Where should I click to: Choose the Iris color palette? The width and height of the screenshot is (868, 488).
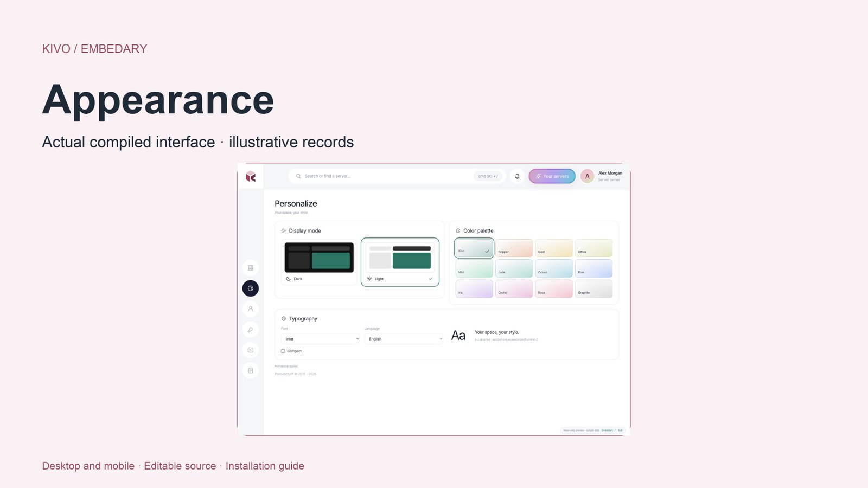click(474, 289)
